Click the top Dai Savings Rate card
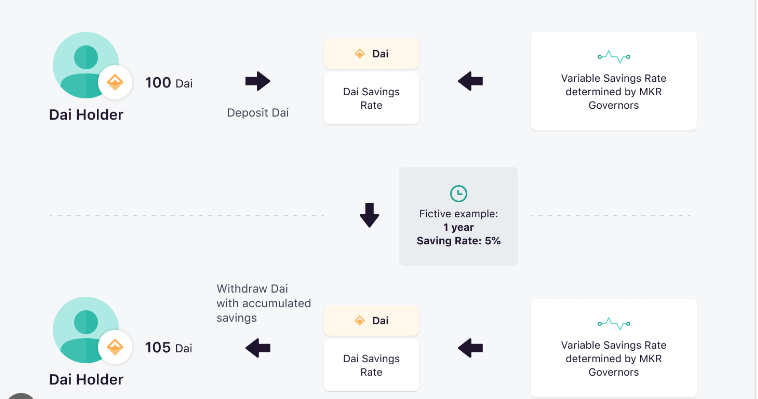The image size is (758, 399). pyautogui.click(x=371, y=99)
